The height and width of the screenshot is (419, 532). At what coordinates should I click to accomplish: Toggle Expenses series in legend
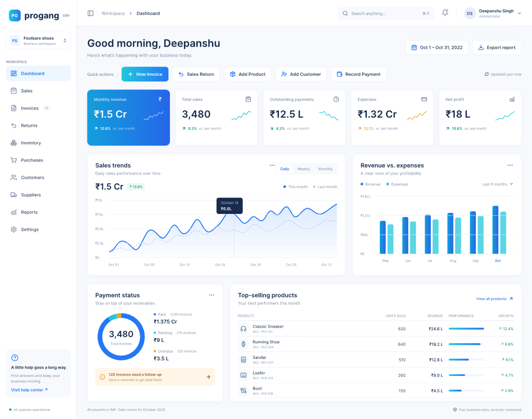[x=397, y=184]
